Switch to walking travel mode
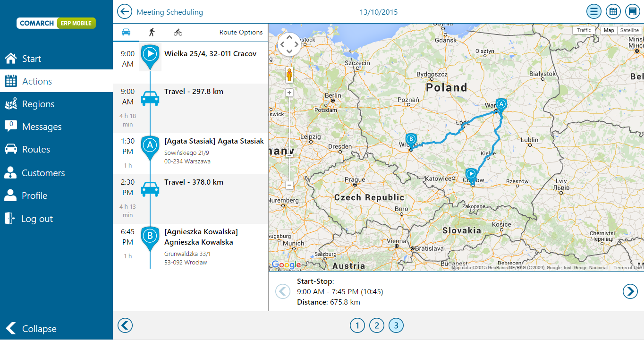This screenshot has width=644, height=340. (152, 32)
